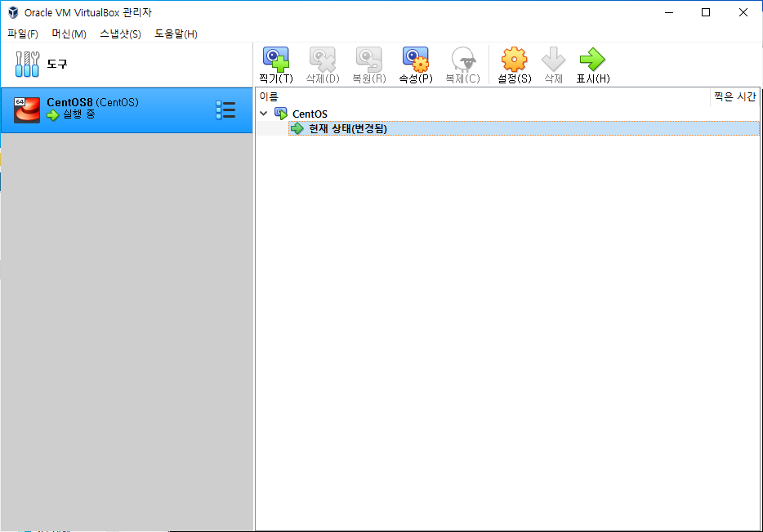Click the running (실행 중) status text
Viewport: 763px width, 532px height.
pyautogui.click(x=78, y=114)
